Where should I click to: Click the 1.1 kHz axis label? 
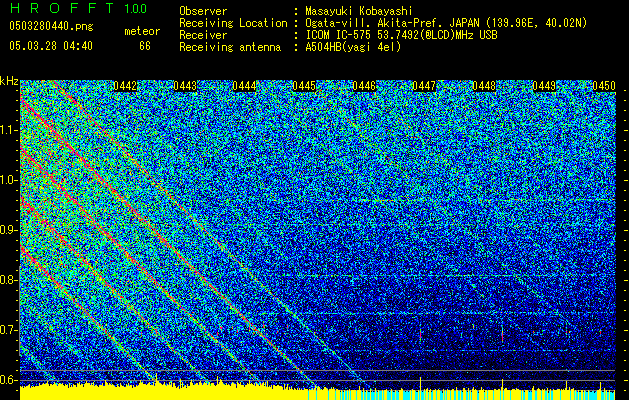click(8, 131)
